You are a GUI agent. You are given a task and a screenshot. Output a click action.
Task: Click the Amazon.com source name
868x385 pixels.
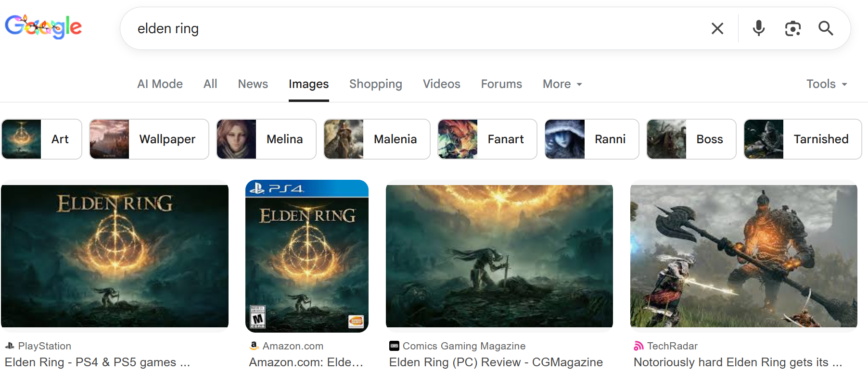[293, 346]
